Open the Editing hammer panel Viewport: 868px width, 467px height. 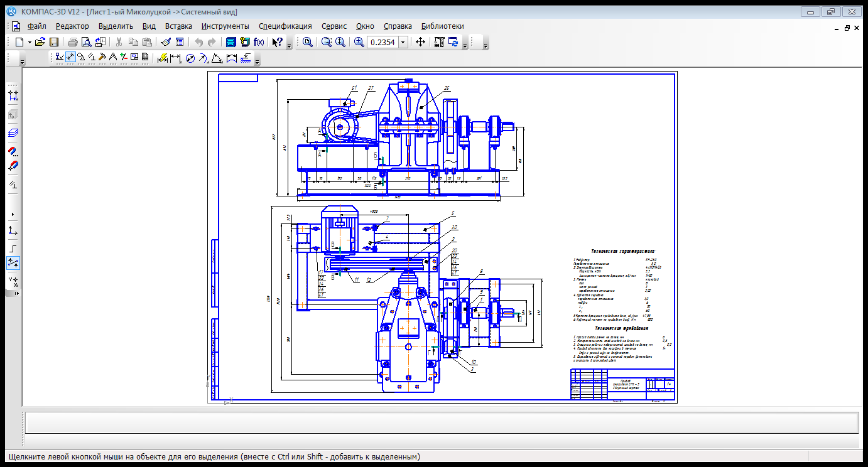tap(102, 58)
